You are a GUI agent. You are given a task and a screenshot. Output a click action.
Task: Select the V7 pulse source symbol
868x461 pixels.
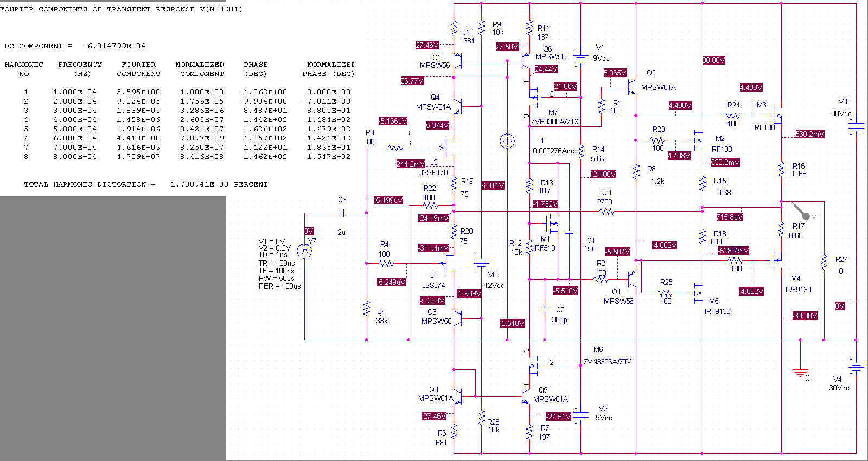(305, 251)
